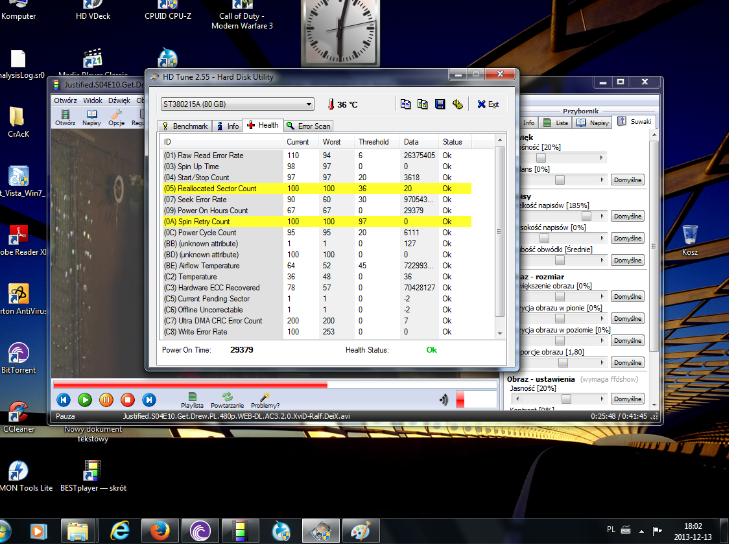Click Domyślne next to Jasność [20%] at bottom
747x560 pixels.
(x=628, y=399)
